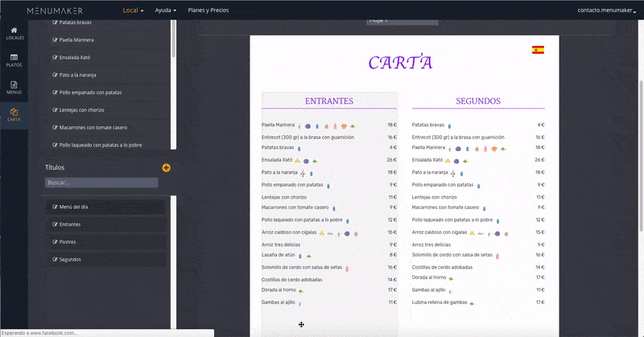Select the Menú del día title item
This screenshot has width=644, height=337.
point(106,207)
